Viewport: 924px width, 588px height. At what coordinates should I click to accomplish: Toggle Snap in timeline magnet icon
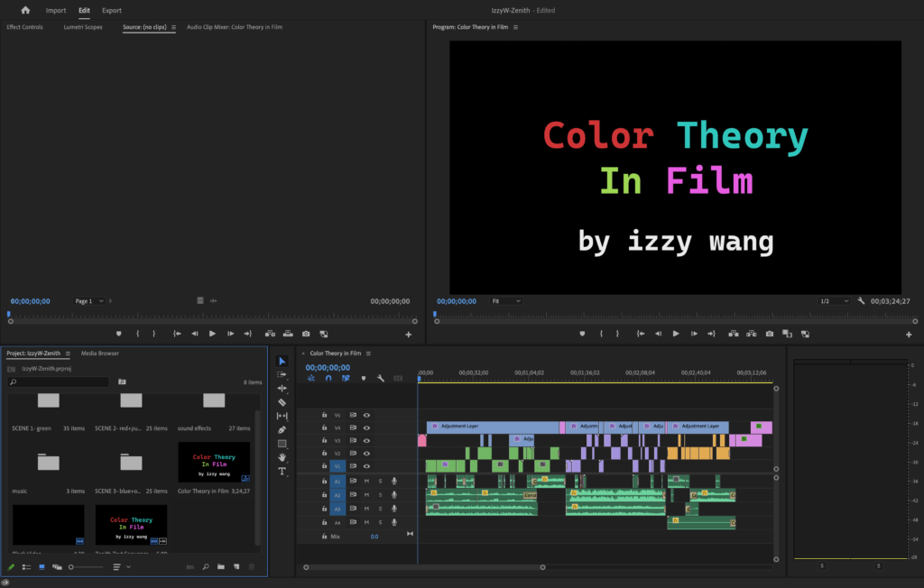(328, 378)
